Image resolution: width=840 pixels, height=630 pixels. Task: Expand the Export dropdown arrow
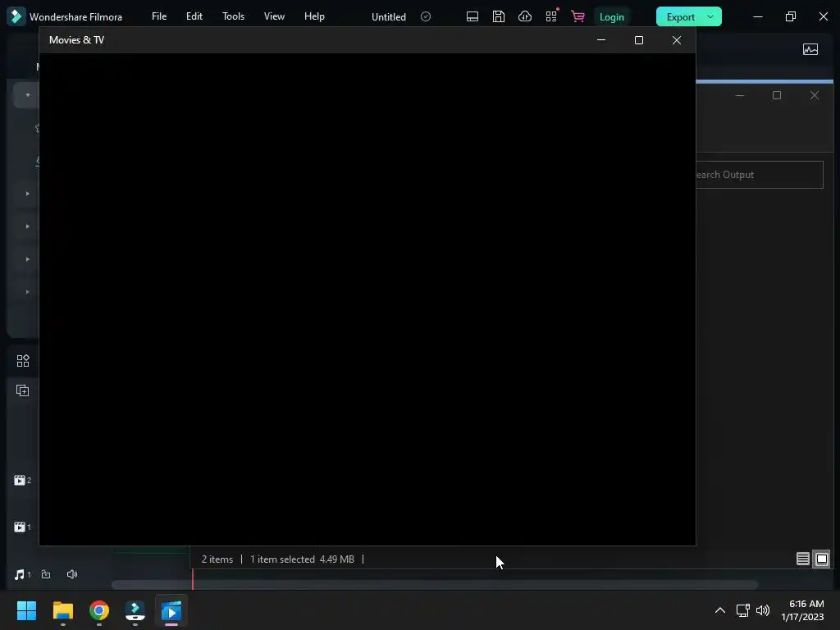pos(710,17)
